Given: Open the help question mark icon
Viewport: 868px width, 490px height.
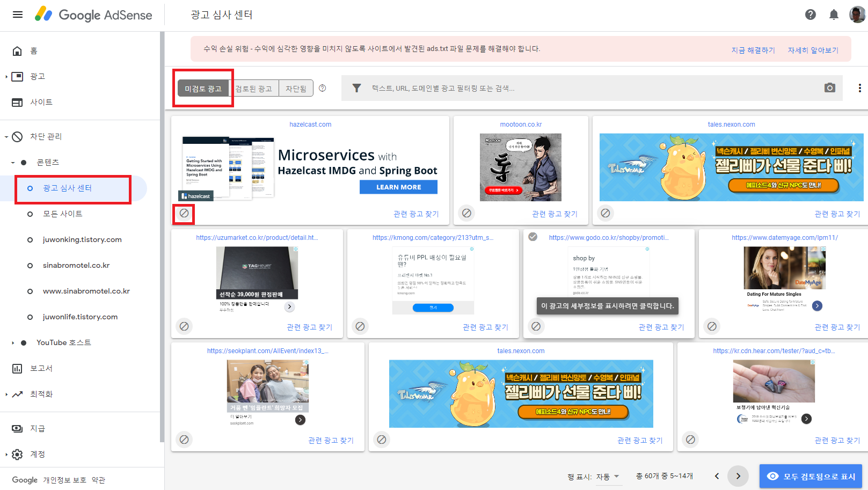Looking at the screenshot, I should 811,14.
